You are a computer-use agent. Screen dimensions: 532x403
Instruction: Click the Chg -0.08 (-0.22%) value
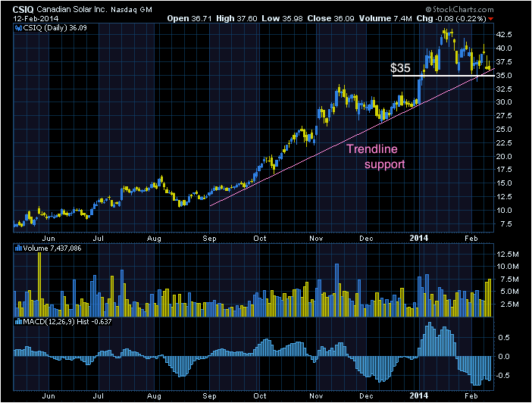(x=451, y=19)
